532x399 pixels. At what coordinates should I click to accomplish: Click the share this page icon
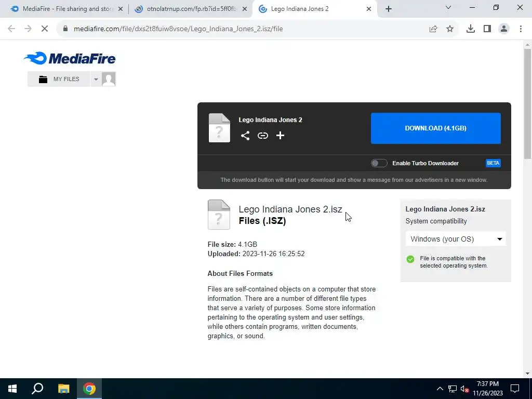point(433,29)
